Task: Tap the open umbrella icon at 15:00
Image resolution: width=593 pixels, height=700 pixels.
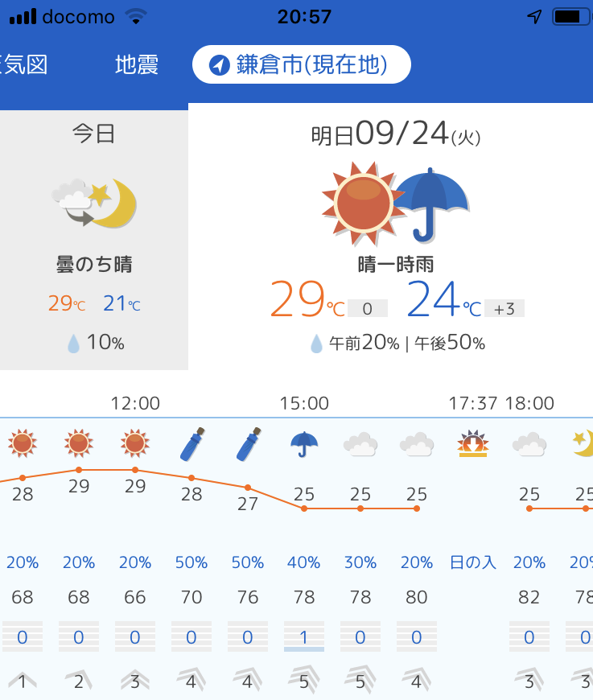Action: 304,444
